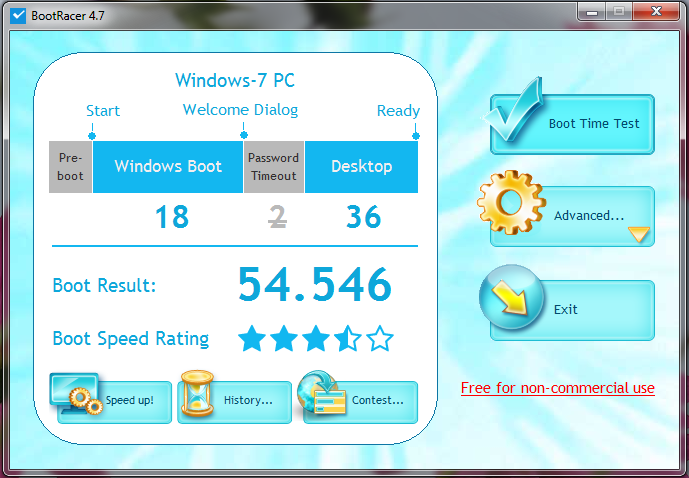Image resolution: width=689 pixels, height=478 pixels.
Task: Follow the Free for non-commercial use link
Action: coord(558,388)
